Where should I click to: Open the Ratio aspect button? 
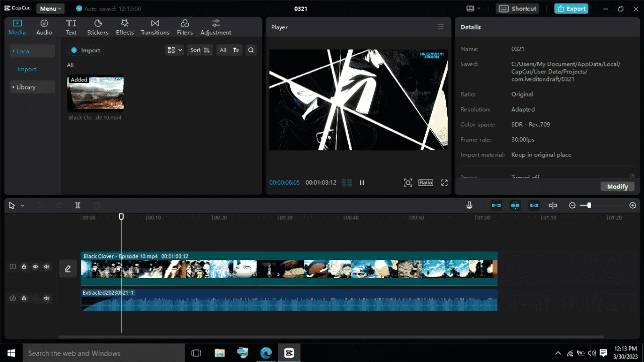[426, 183]
